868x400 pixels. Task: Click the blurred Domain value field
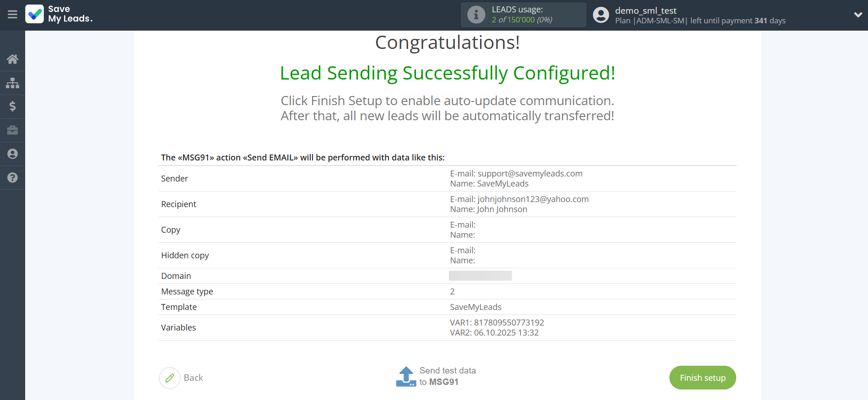tap(480, 276)
